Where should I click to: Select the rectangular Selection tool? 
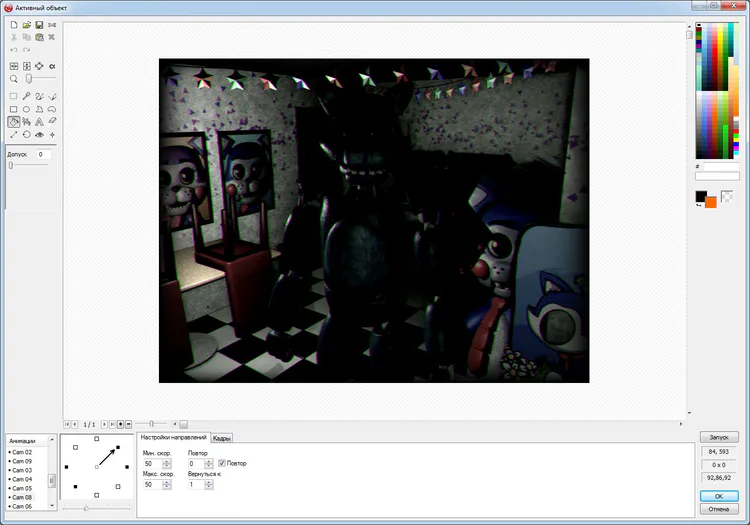click(14, 96)
